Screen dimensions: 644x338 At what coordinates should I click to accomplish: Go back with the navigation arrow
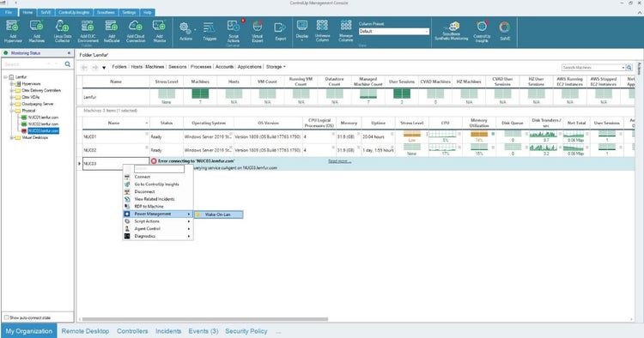[84, 67]
